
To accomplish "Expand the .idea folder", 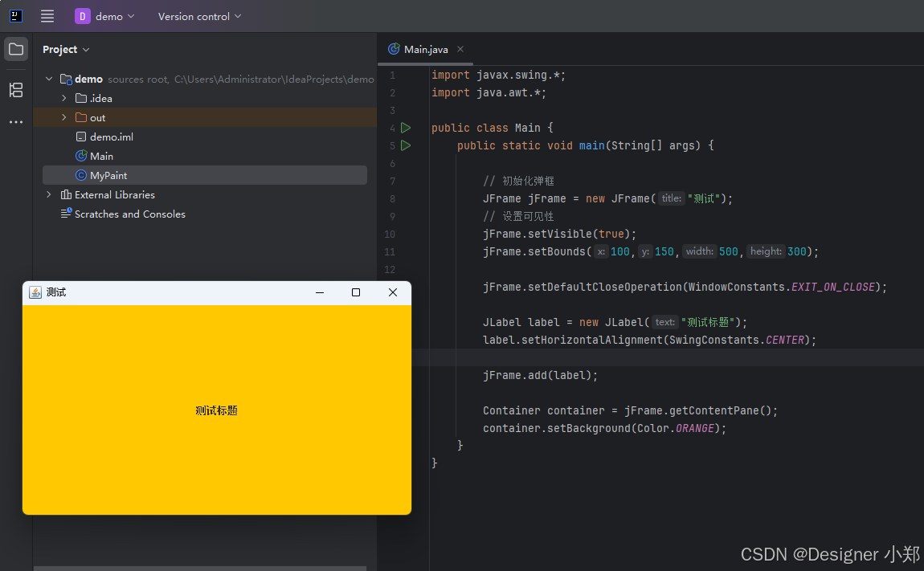I will [64, 98].
